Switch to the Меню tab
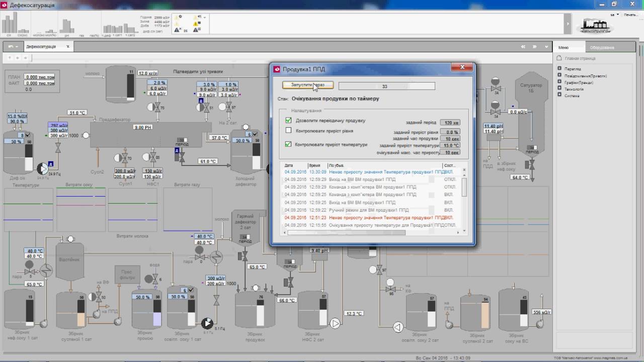Screen dimensions: 644x362 pyautogui.click(x=569, y=47)
